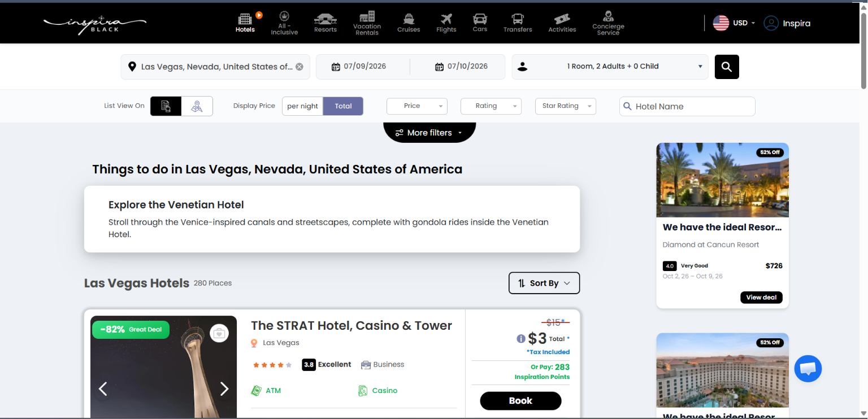The width and height of the screenshot is (868, 419).
Task: Open the check-out calendar icon for 07/10/2026
Action: coord(439,67)
